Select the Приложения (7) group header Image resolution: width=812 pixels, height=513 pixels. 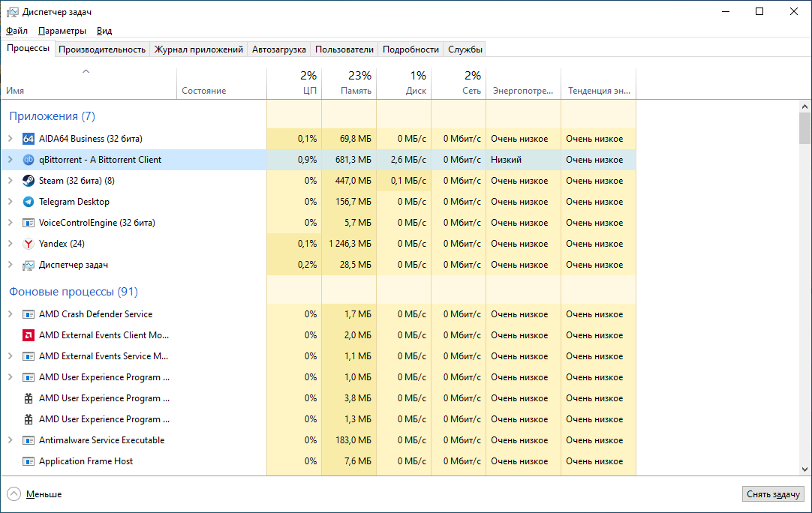(53, 116)
